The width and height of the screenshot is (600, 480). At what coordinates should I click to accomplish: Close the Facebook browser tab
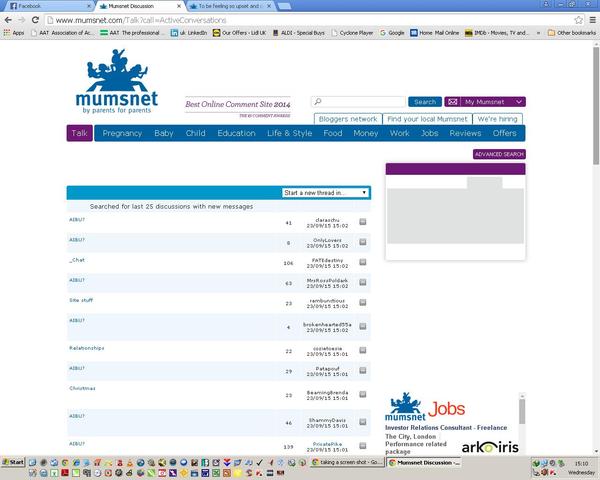coord(89,6)
